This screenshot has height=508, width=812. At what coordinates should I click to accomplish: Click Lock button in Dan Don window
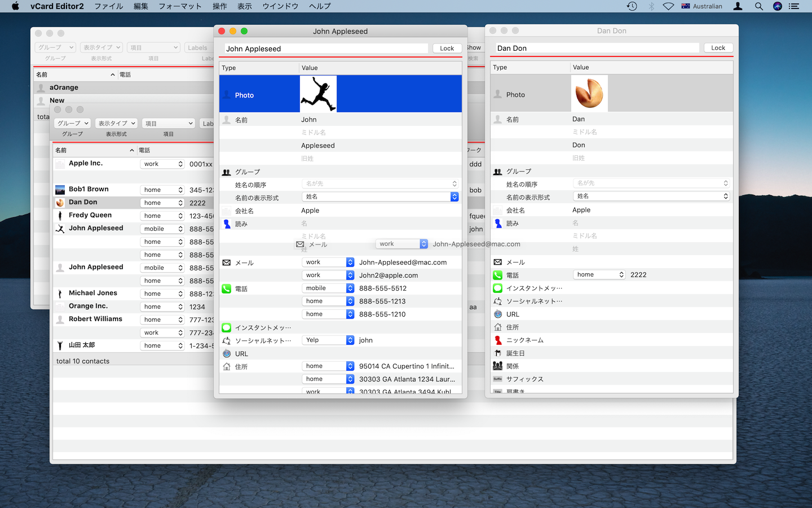[x=718, y=48]
